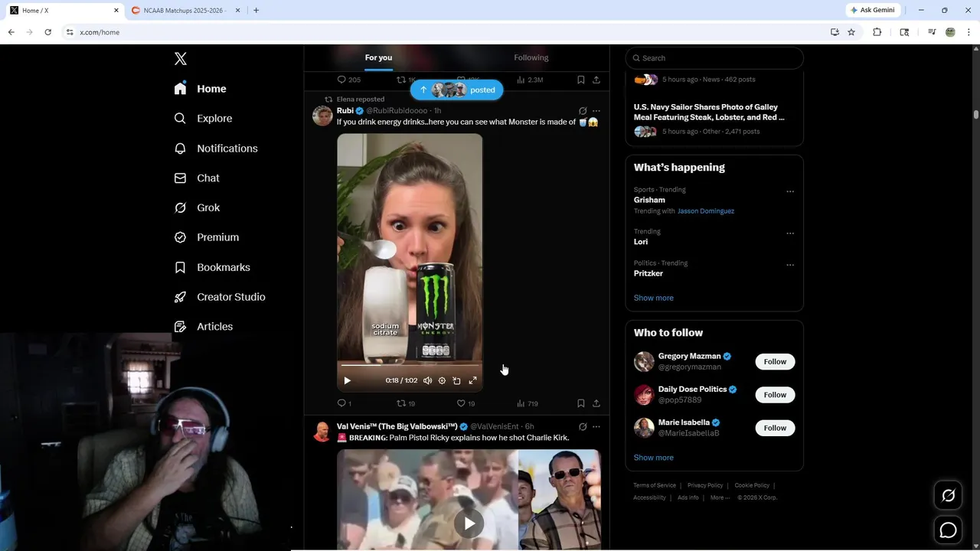The image size is (980, 551).
Task: Click Grok icon on Val Venis post
Action: coord(583,426)
